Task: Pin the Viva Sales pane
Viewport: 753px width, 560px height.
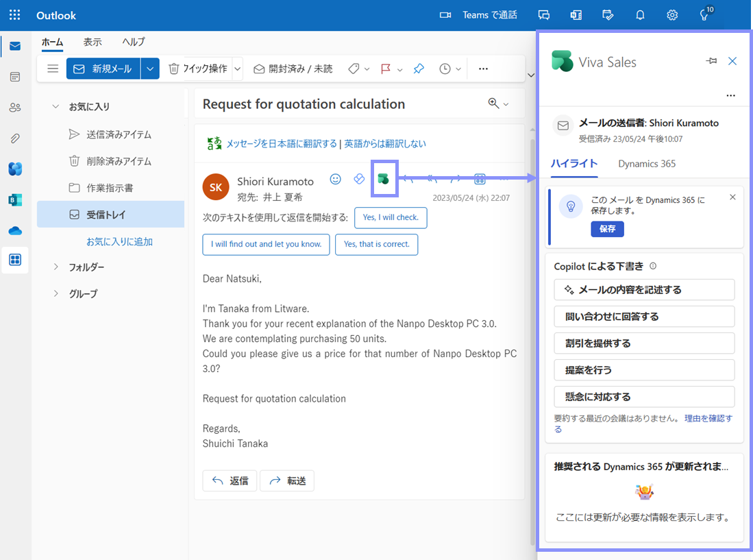Action: click(x=711, y=61)
